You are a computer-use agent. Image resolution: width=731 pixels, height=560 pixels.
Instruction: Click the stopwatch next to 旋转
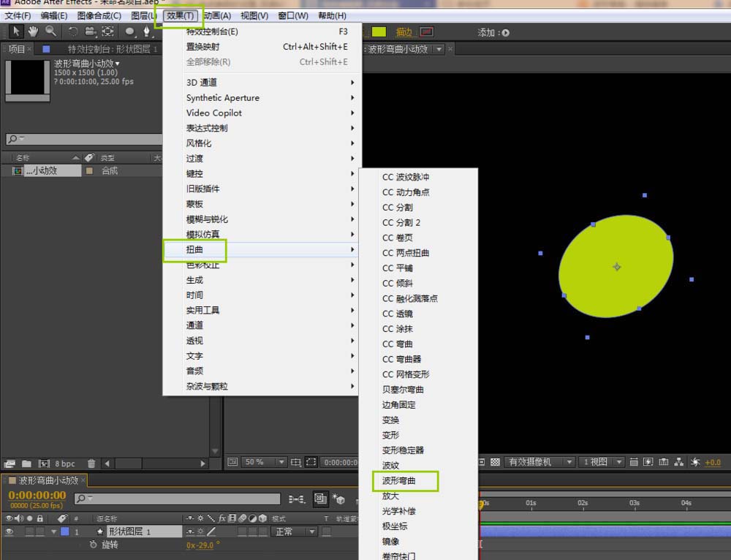click(x=94, y=545)
